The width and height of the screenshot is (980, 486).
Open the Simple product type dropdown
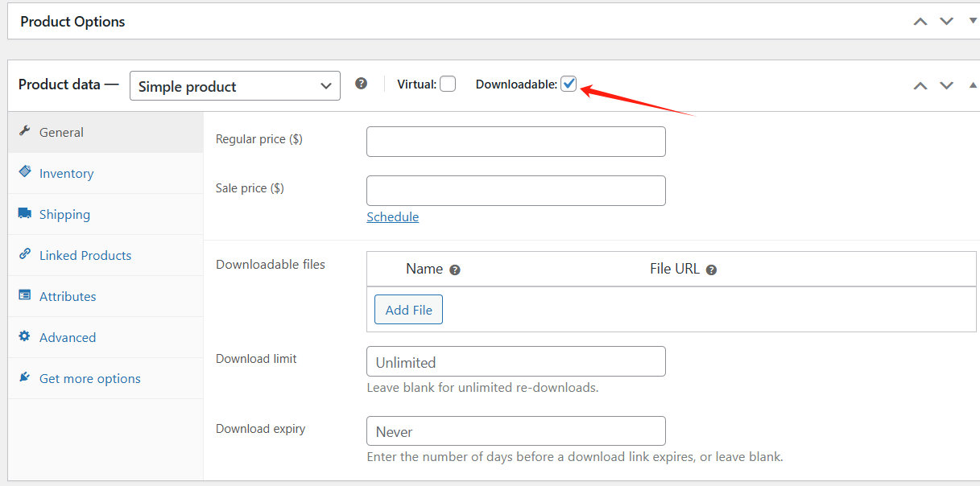[235, 86]
